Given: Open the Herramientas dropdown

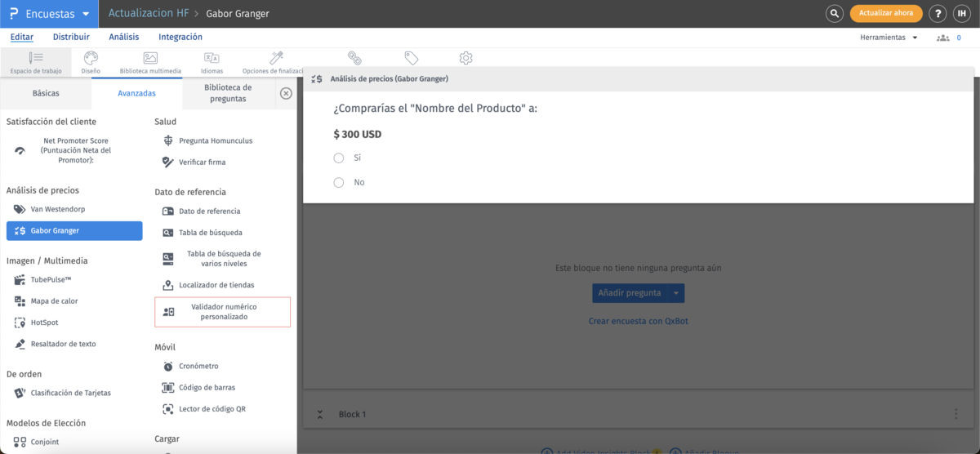Looking at the screenshot, I should [889, 38].
